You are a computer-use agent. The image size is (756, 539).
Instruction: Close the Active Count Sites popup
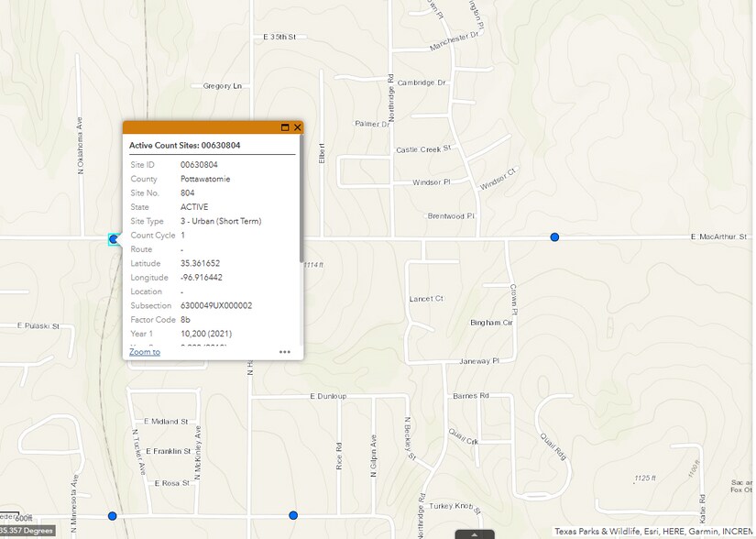297,127
